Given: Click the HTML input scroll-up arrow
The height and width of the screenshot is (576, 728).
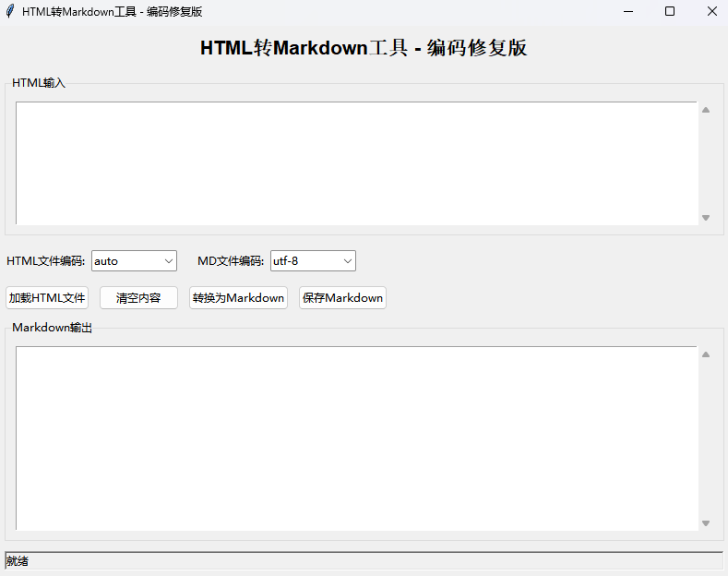Looking at the screenshot, I should point(706,110).
